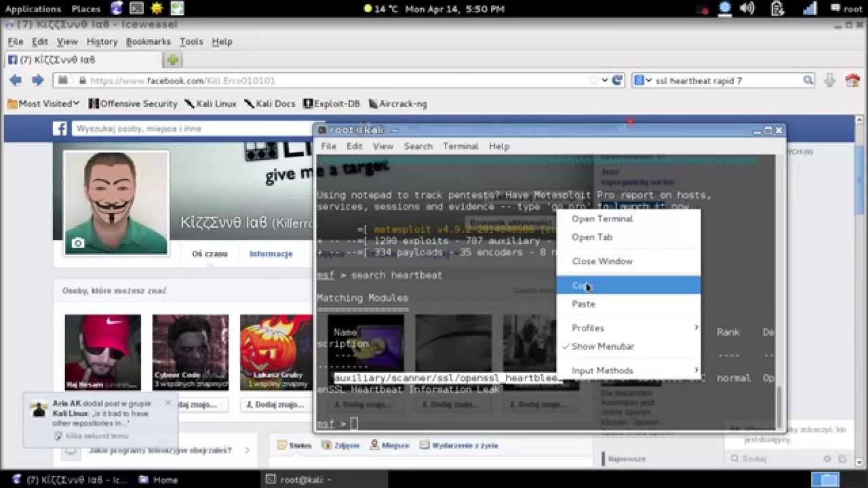Open terminal launcher in top panel

point(136,9)
